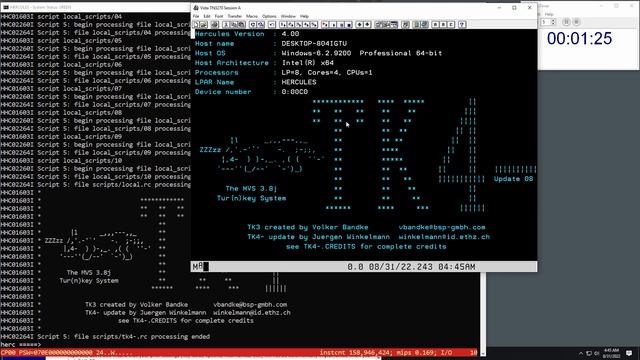Click the TN3270 status line time 04:45AM

456,267
